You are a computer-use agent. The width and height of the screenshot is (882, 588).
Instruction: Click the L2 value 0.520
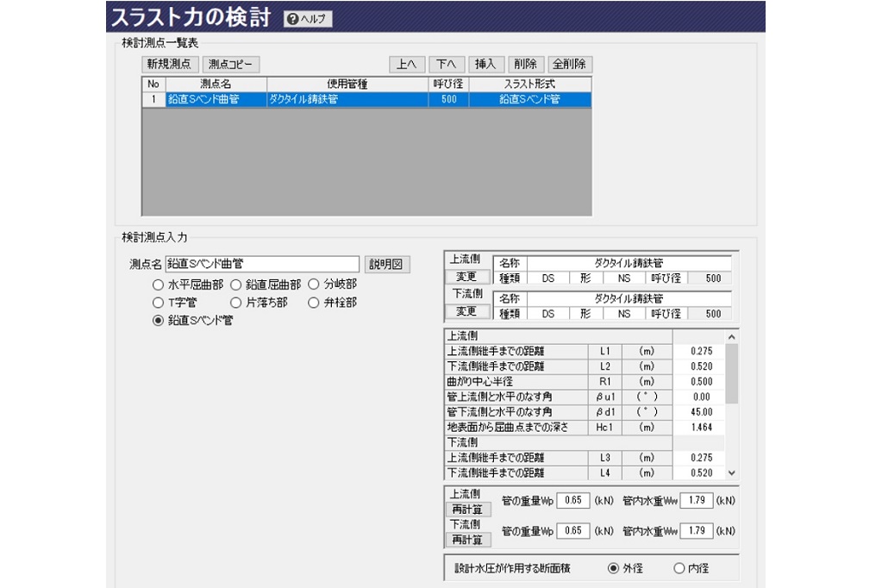coord(698,366)
